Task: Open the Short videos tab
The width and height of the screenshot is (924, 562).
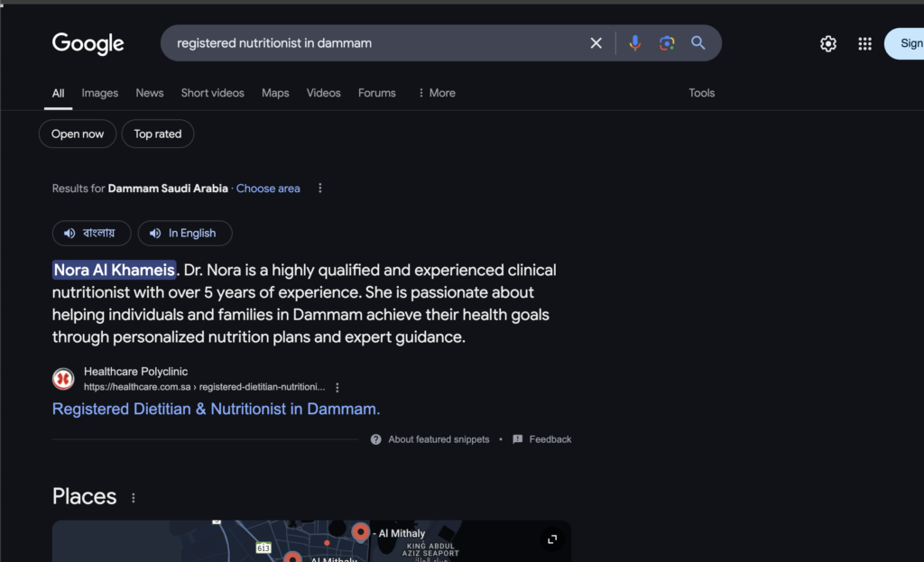Action: (212, 93)
